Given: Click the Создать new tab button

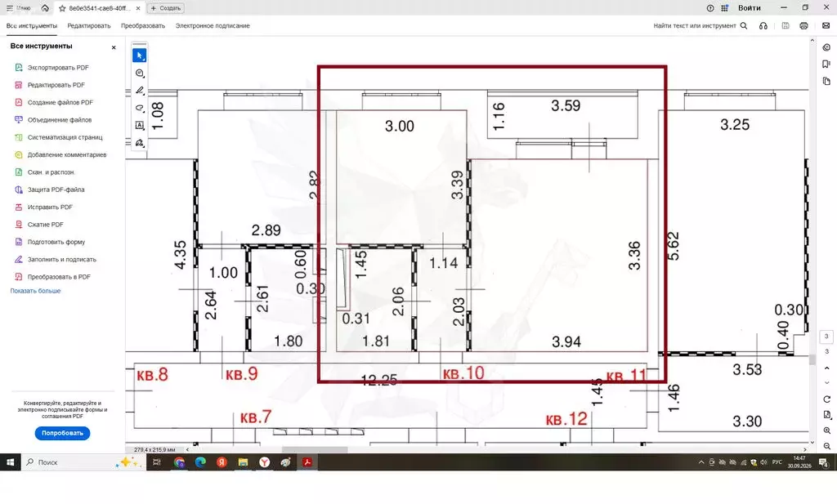Looking at the screenshot, I should tap(166, 8).
